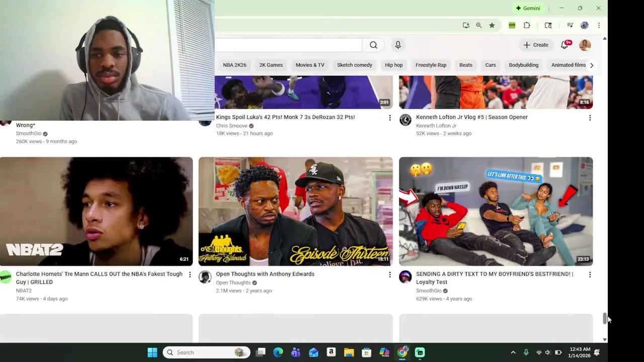Open options for Loyalty Test video
Image resolution: width=644 pixels, height=362 pixels.
590,275
